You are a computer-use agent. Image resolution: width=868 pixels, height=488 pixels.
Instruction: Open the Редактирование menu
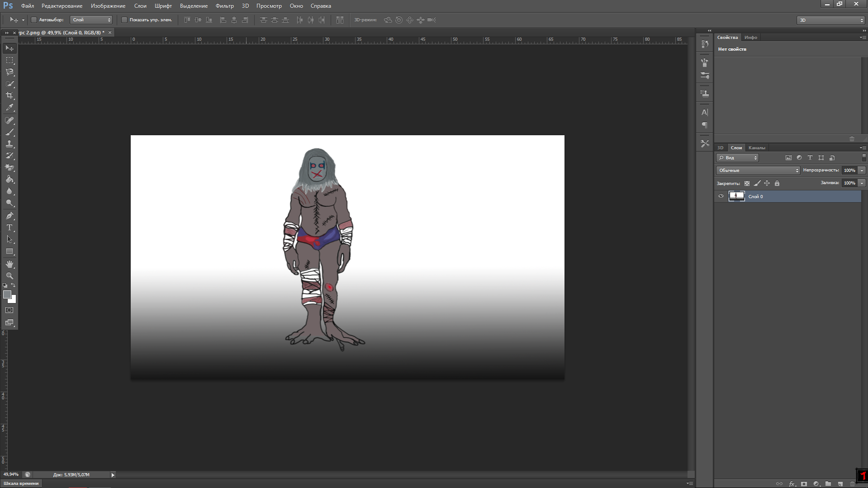pos(62,6)
